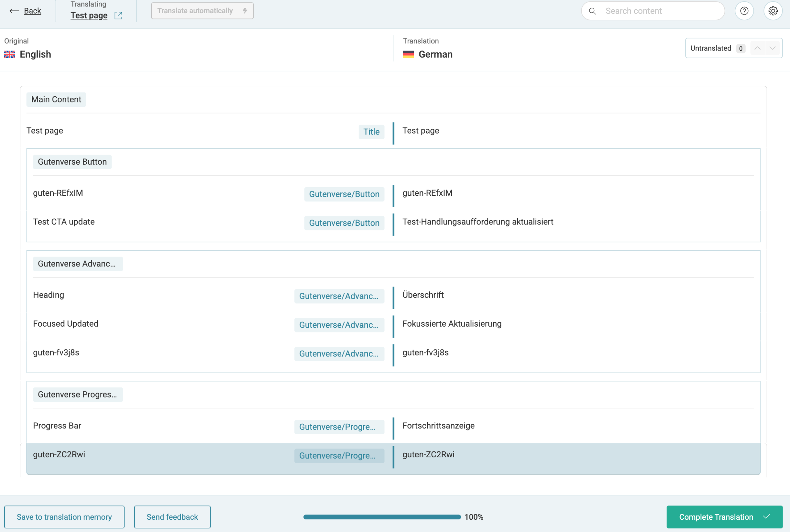
Task: Open the settings gear icon
Action: (773, 11)
